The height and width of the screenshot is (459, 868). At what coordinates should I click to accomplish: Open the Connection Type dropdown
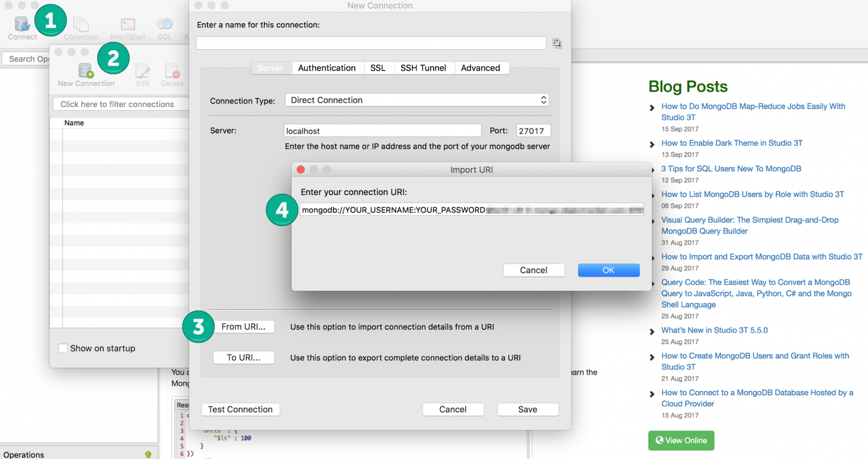coord(416,100)
